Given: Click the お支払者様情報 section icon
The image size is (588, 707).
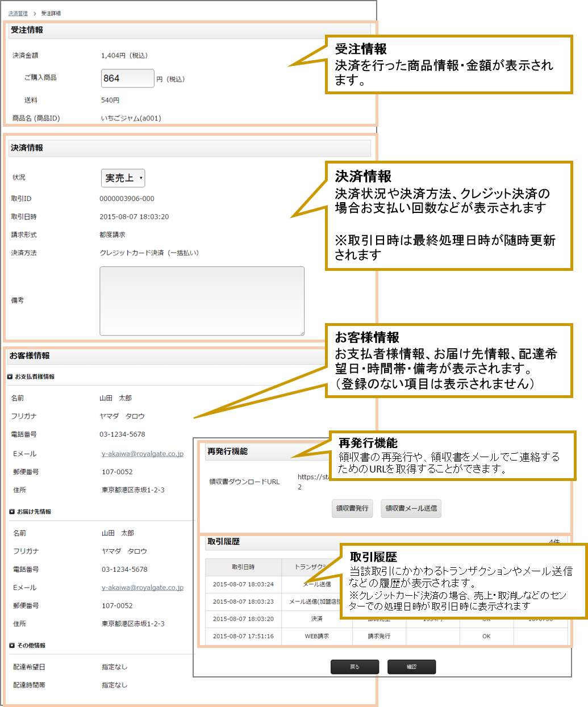Looking at the screenshot, I should tap(10, 376).
